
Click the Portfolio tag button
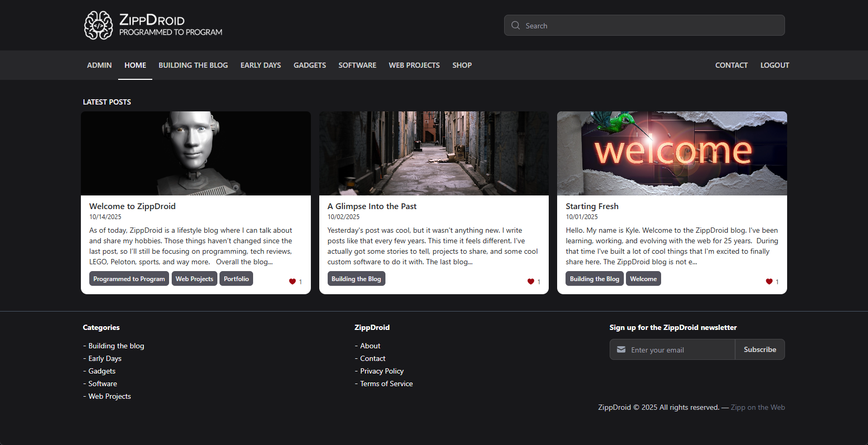236,279
